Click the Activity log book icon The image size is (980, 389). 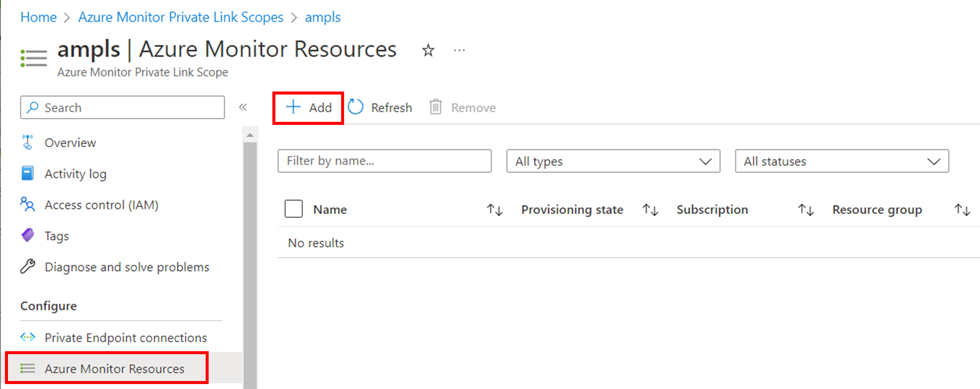(27, 173)
